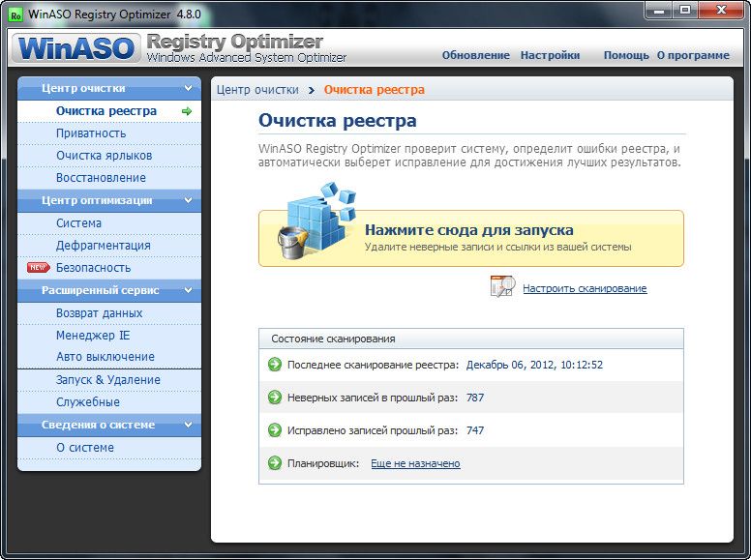
Task: Click green arrow next to Очистка реестра in sidebar
Action: (x=187, y=111)
